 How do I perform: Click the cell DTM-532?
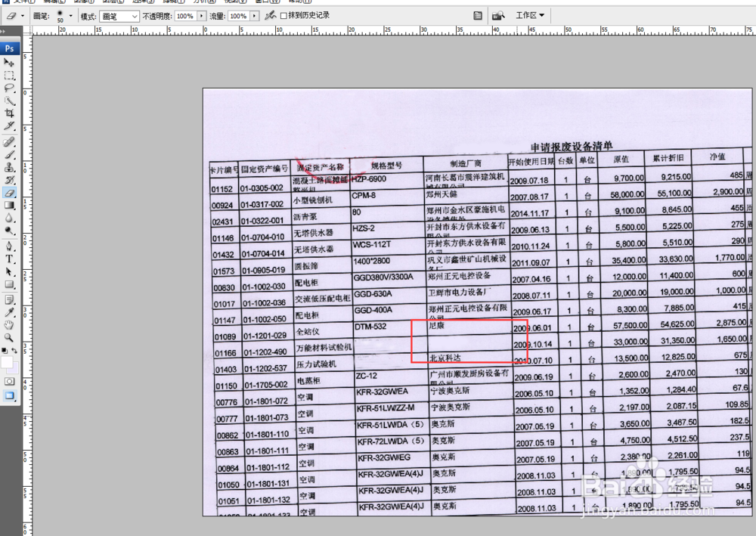370,327
